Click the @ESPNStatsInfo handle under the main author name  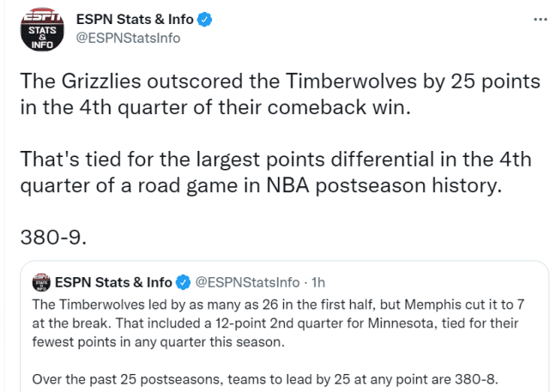pos(127,38)
